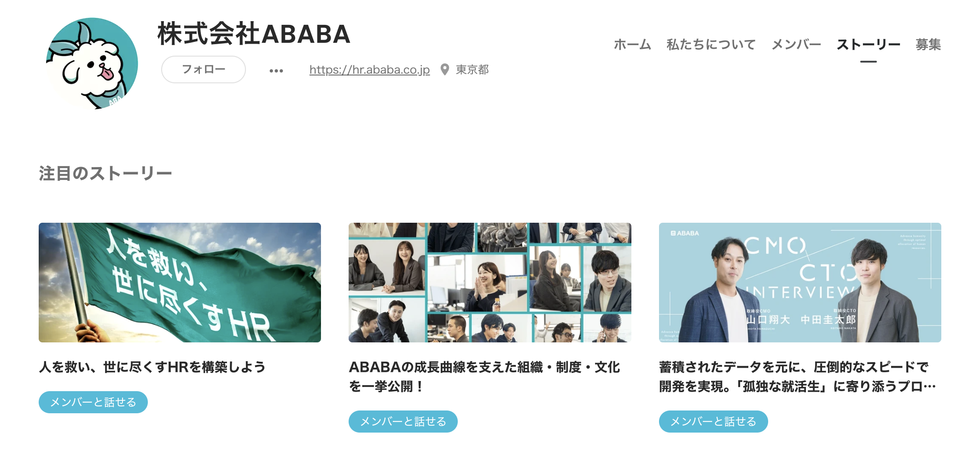Click メンバーと話せる under the collage story

point(403,422)
